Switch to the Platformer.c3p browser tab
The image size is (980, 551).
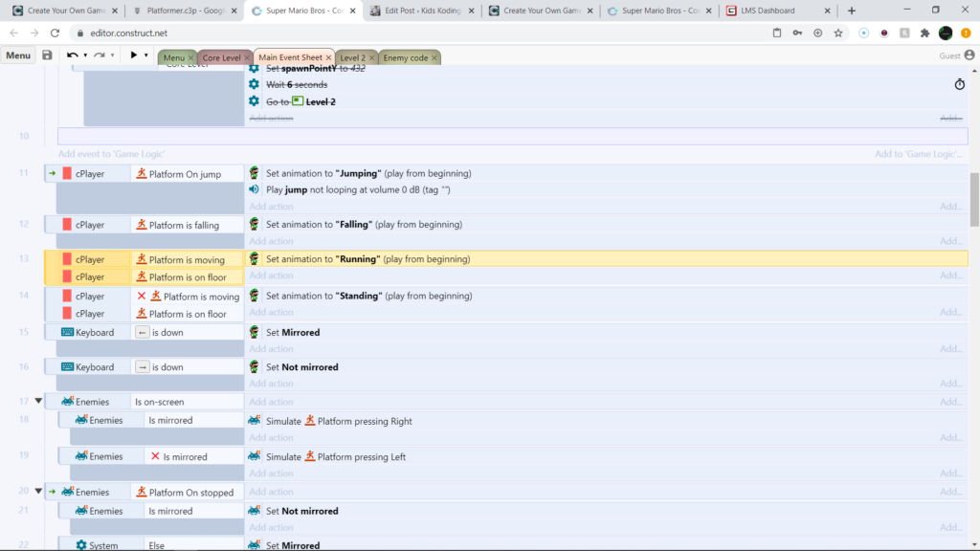185,11
